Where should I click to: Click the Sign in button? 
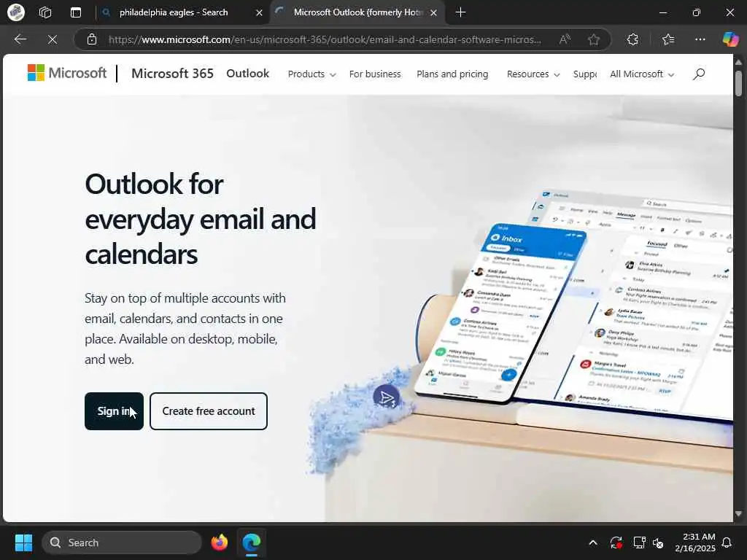114,411
